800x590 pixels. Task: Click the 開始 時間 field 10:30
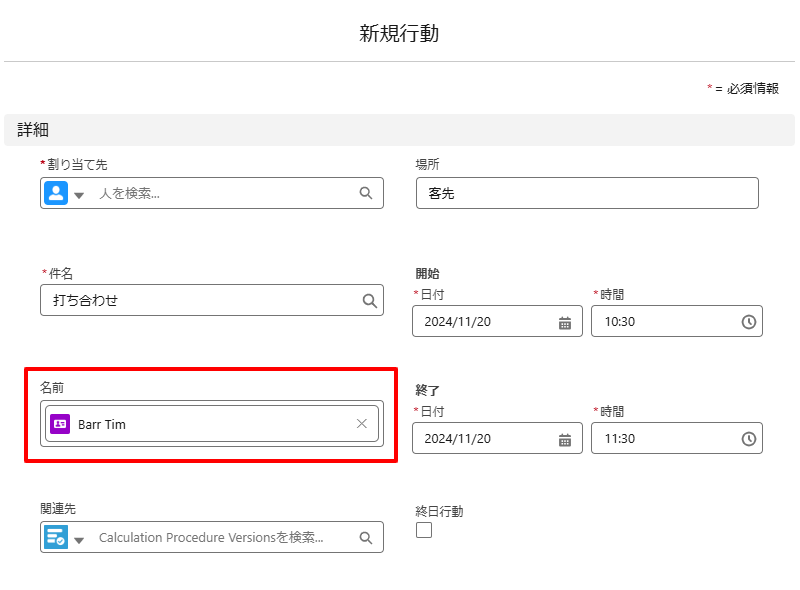(677, 322)
